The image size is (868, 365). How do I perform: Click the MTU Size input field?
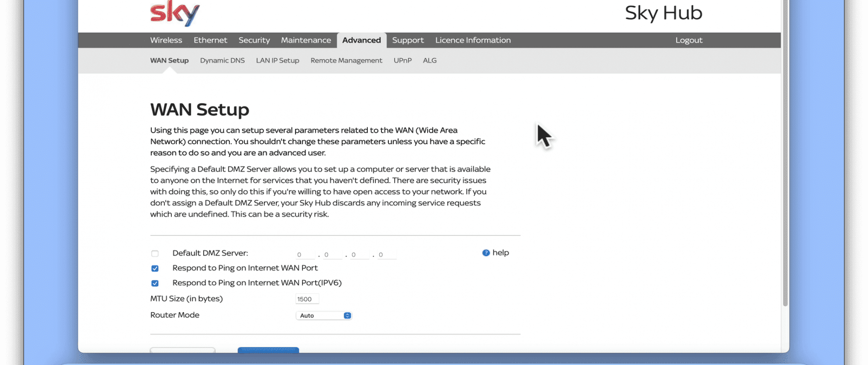coord(307,299)
